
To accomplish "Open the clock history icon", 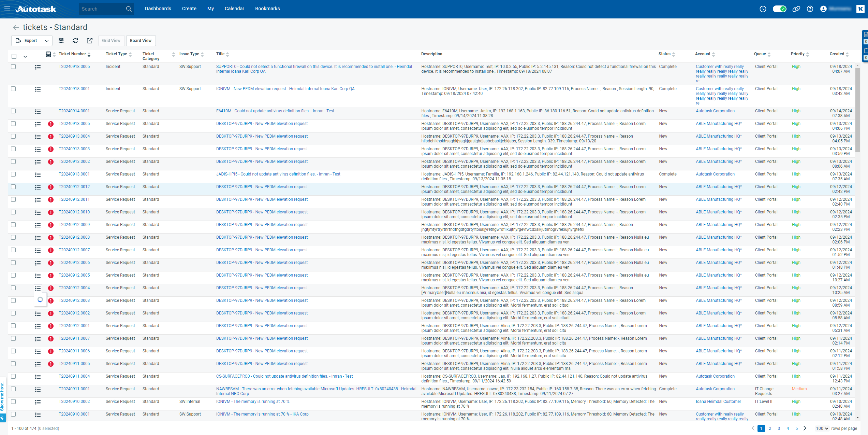I will point(763,9).
